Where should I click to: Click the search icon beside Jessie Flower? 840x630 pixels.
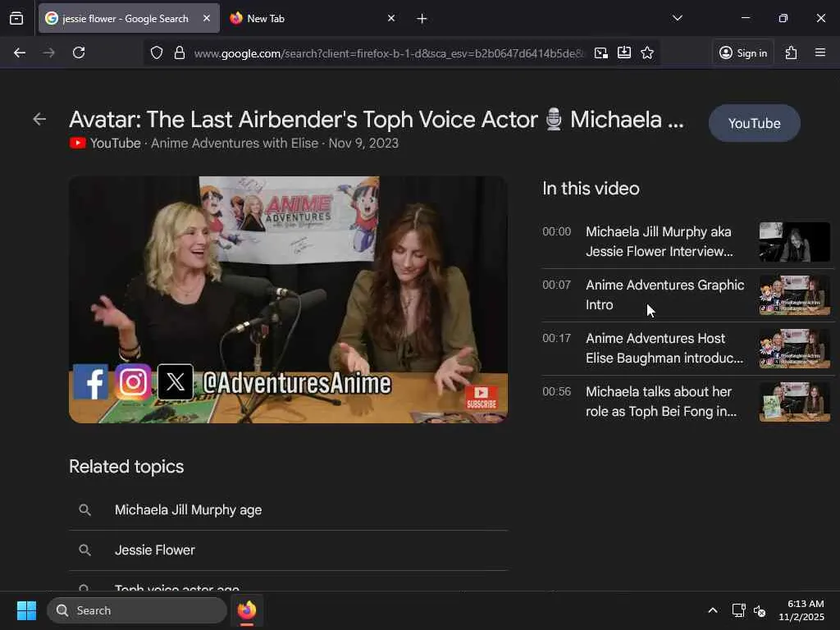coord(84,550)
